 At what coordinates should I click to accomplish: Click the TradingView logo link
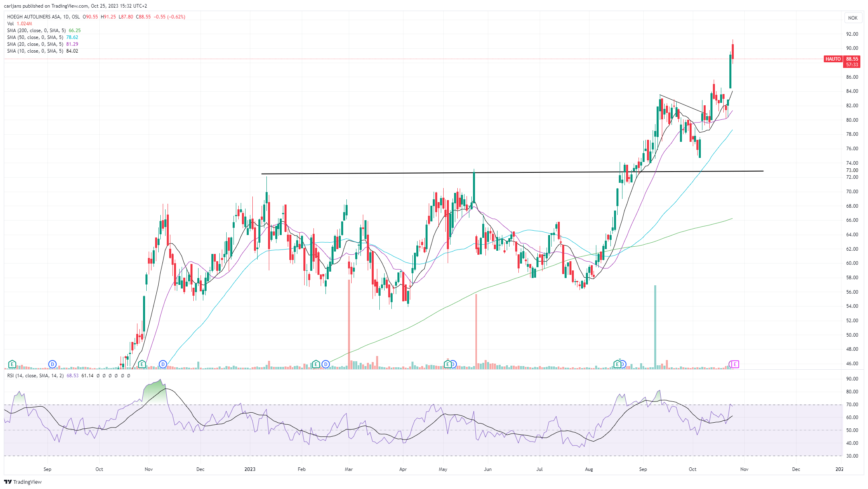[x=23, y=482]
